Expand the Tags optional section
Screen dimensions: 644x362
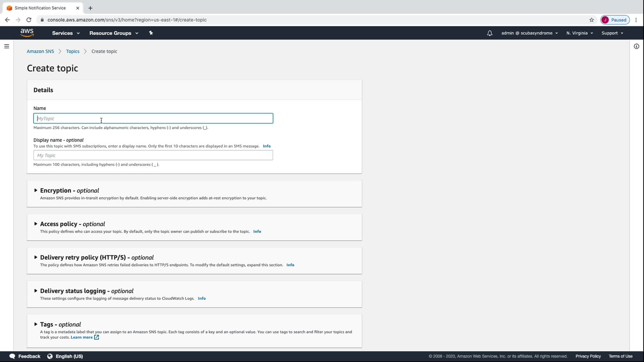[x=36, y=324]
